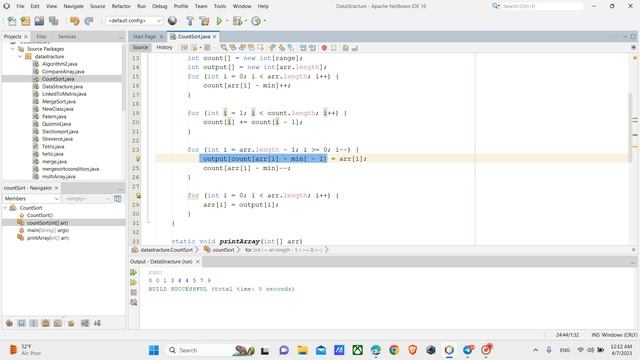This screenshot has height=360, width=640.
Task: Close the CountSort.java editor tab
Action: click(214, 36)
